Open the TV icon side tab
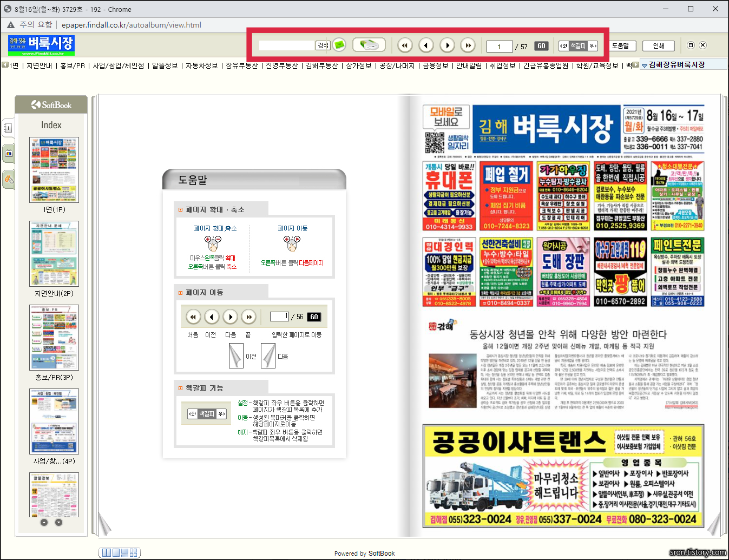The image size is (729, 560). 8,153
